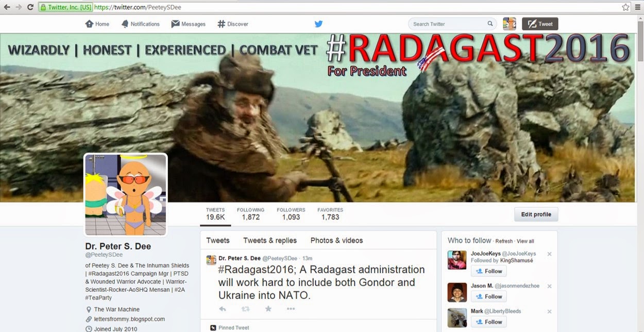
Task: Switch to Tweets & replies tab
Action: click(270, 240)
